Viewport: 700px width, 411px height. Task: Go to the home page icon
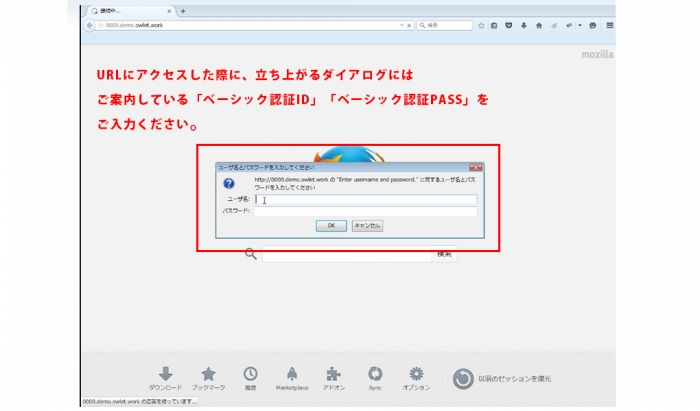coord(539,25)
